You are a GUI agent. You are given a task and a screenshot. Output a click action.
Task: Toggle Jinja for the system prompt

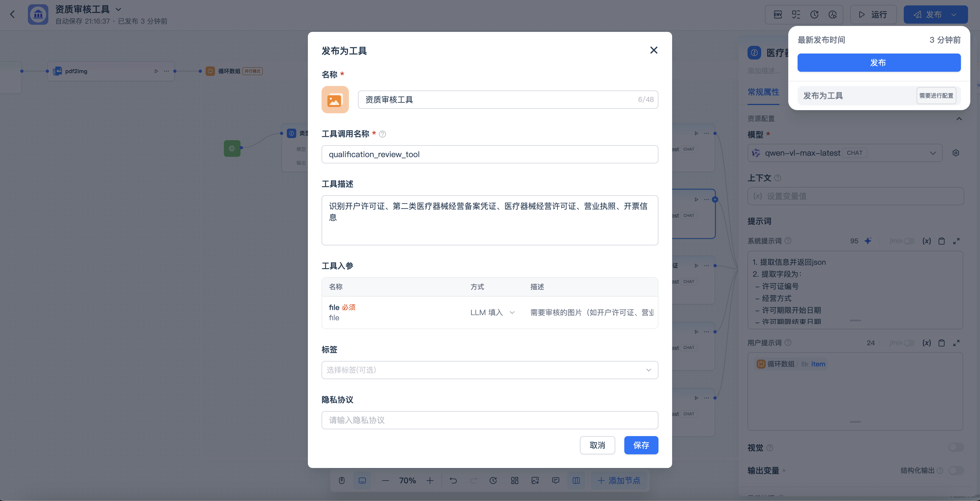(909, 241)
